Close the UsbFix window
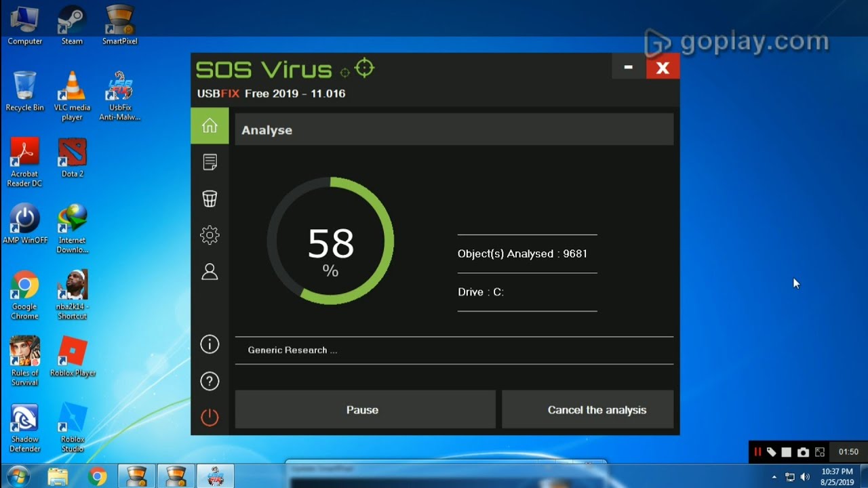Screen dimensions: 868x488 click(x=663, y=67)
